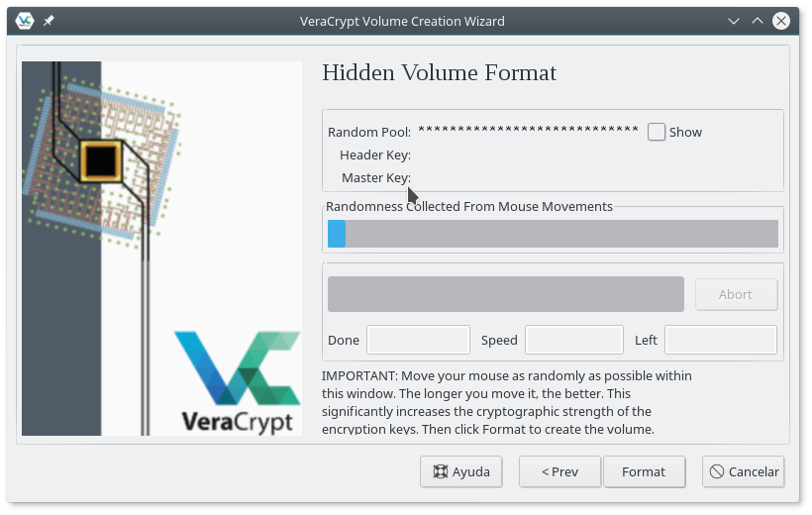Select the Speed field
812x515 pixels.
(574, 340)
